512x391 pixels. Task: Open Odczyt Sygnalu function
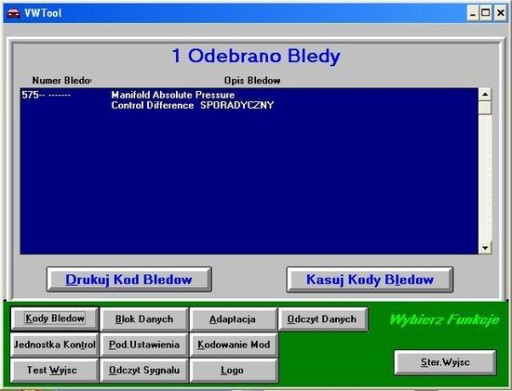[144, 370]
